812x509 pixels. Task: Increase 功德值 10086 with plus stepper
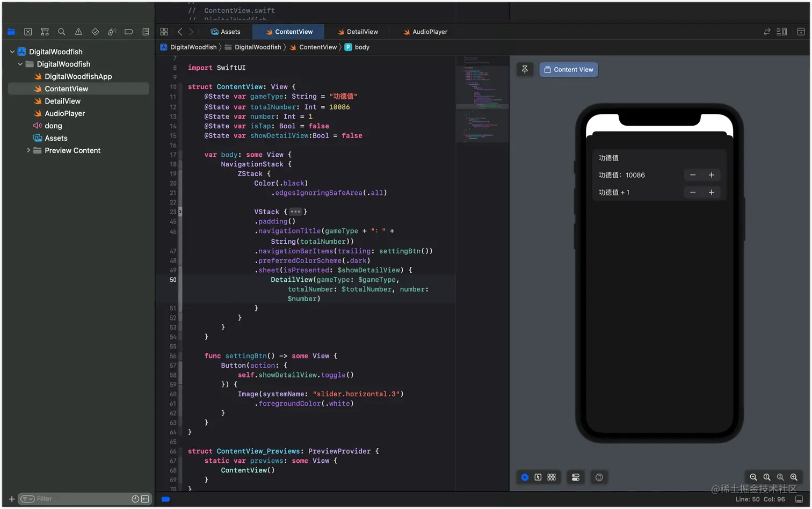click(x=711, y=175)
